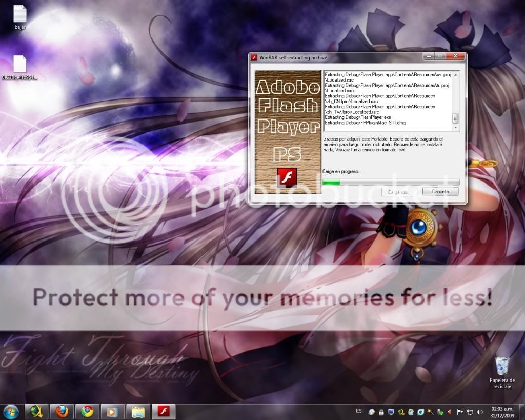525x420 pixels.
Task: Open the volume speaker tray icon
Action: (x=479, y=412)
